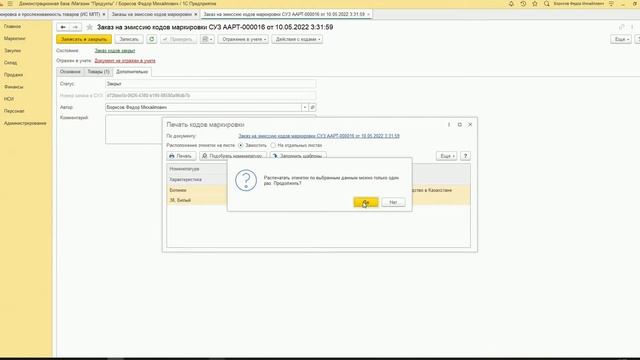Maximize the print codes dialog
The width and height of the screenshot is (640, 360).
[x=460, y=124]
